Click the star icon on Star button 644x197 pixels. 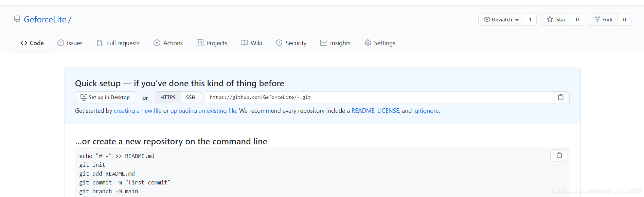pos(550,19)
